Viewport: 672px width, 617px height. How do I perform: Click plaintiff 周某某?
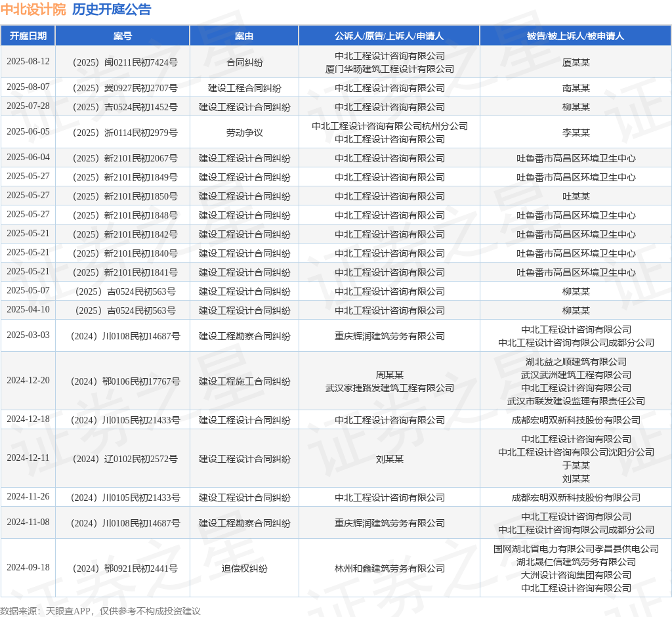[x=389, y=375]
